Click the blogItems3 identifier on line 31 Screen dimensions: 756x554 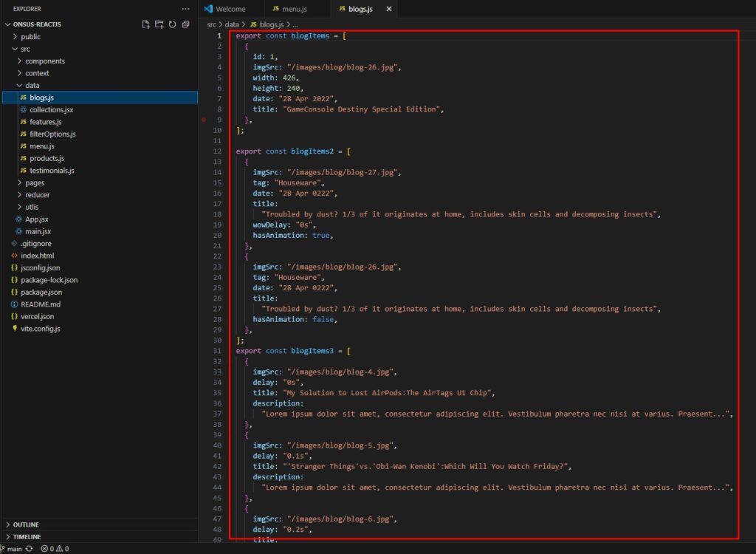(x=312, y=351)
